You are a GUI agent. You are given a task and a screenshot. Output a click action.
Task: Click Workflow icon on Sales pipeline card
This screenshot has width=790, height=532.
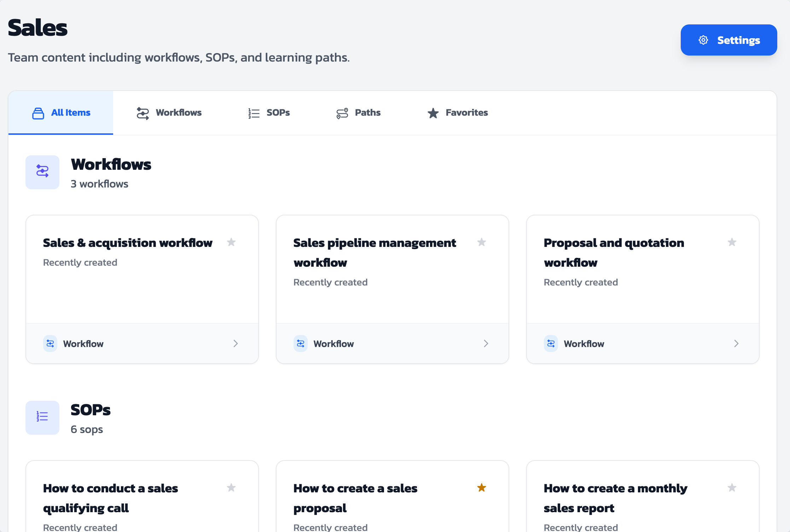click(301, 343)
